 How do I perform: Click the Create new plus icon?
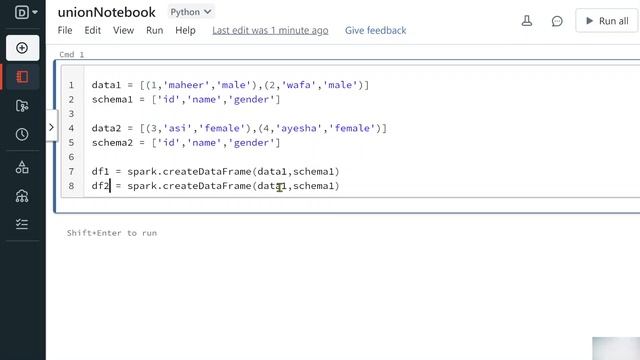point(22,48)
